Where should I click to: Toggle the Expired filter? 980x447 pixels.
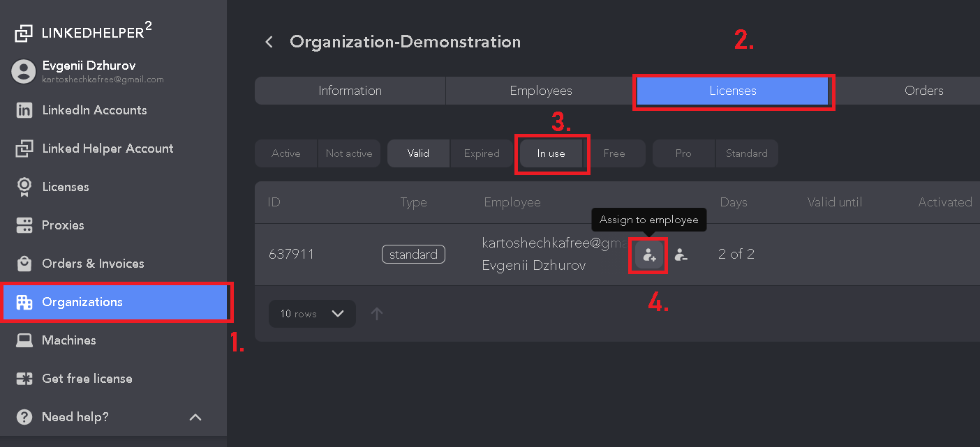coord(482,153)
